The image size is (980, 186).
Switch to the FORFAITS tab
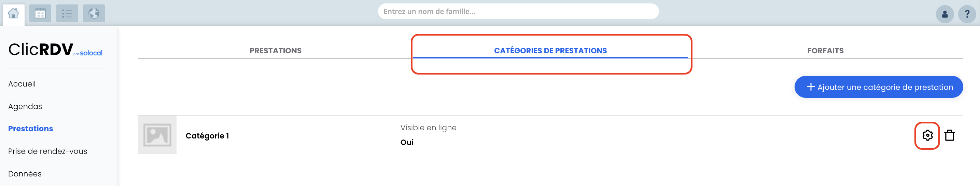click(x=825, y=51)
